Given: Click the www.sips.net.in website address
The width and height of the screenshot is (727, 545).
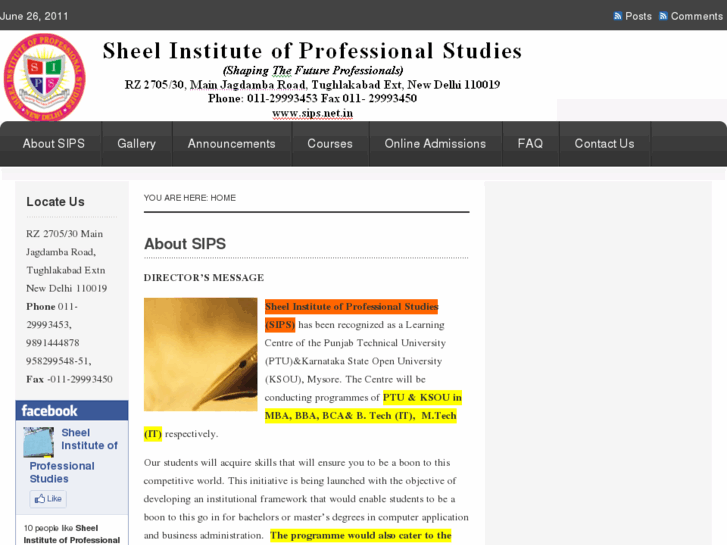Looking at the screenshot, I should click(312, 114).
